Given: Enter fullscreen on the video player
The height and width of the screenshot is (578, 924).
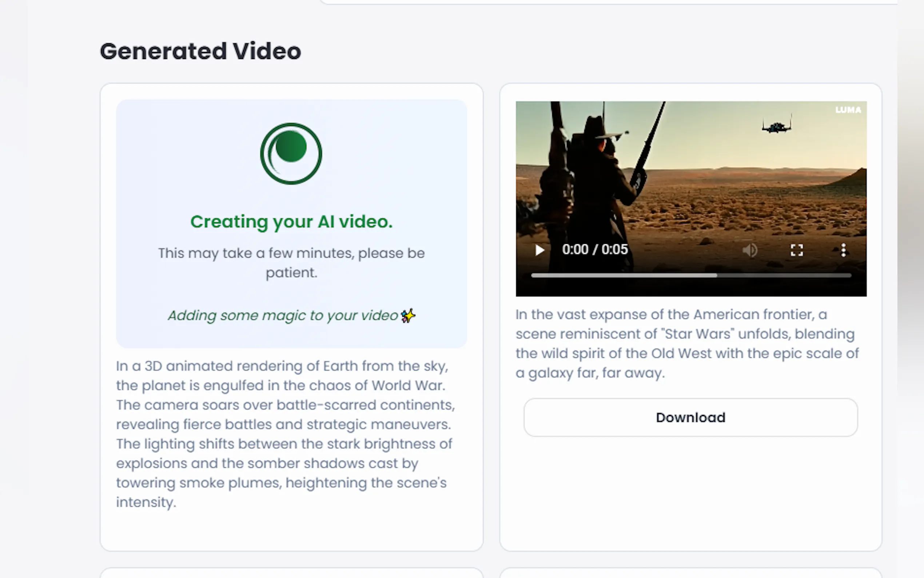Looking at the screenshot, I should [796, 250].
